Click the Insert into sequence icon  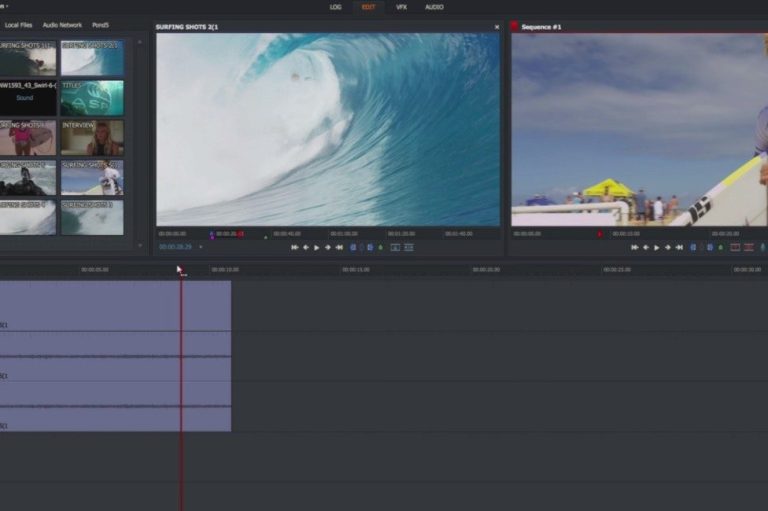click(395, 247)
